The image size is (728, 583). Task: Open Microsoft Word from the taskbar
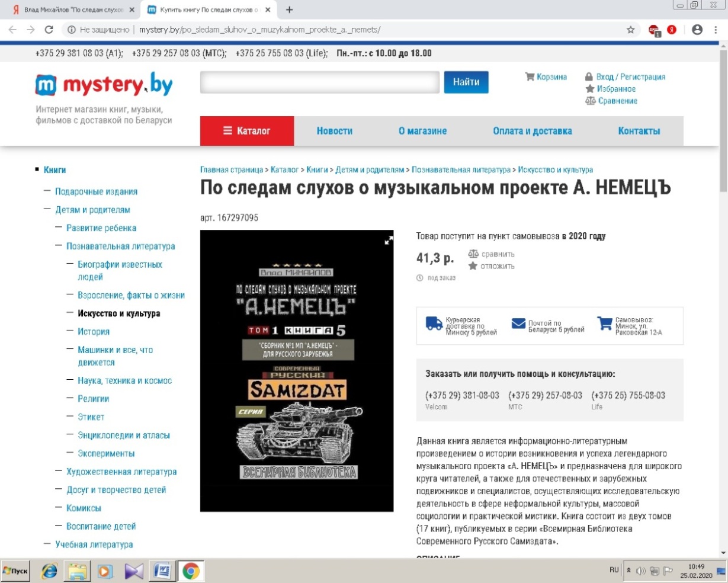pos(162,571)
